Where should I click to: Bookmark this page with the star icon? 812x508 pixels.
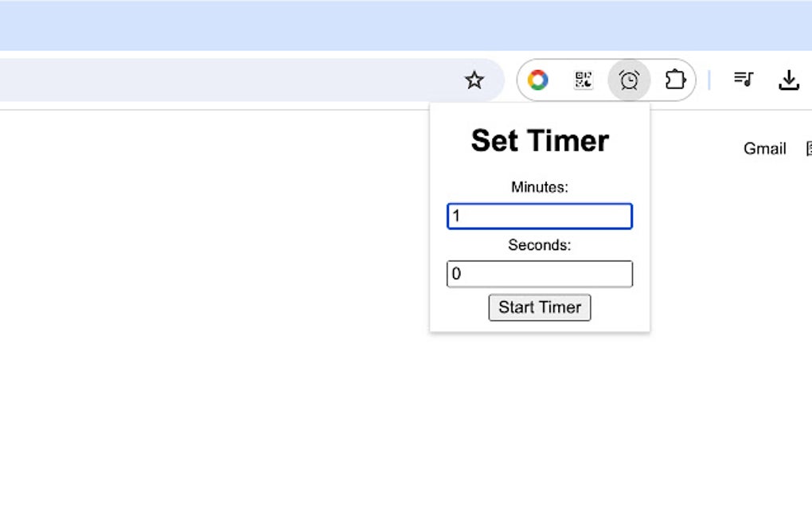(x=474, y=80)
